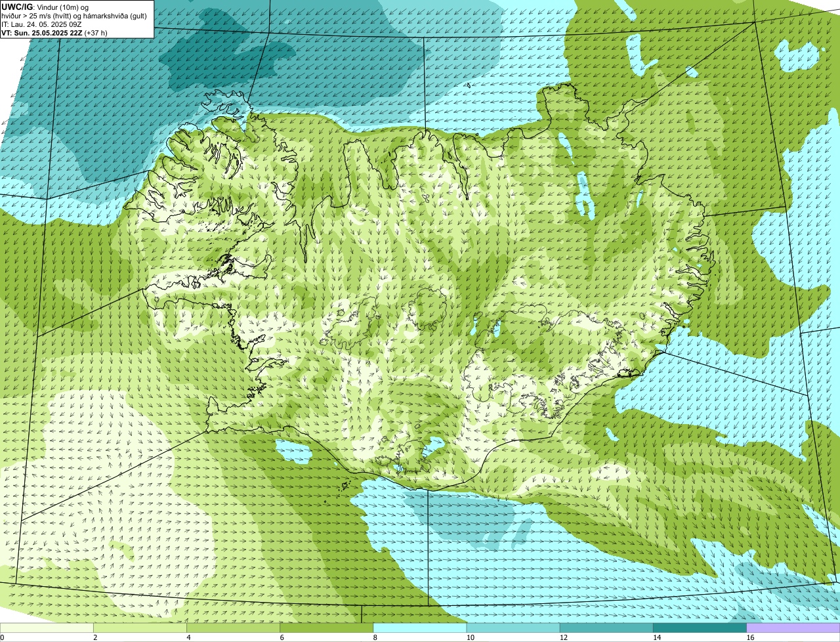Click the 12–14 m/s teal legend segment

pyautogui.click(x=606, y=628)
